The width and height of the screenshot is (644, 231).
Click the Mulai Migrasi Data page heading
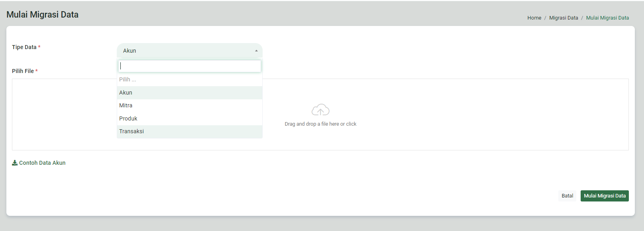coord(42,14)
